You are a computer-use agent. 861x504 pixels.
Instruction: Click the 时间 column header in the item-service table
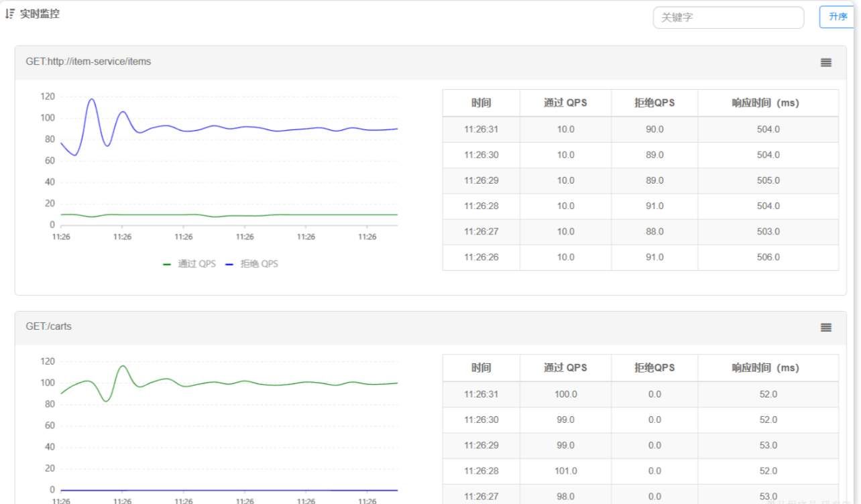coord(481,103)
